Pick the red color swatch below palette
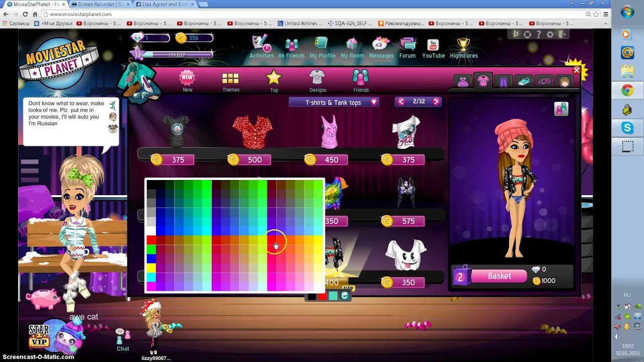The height and width of the screenshot is (362, 644). 323,296
